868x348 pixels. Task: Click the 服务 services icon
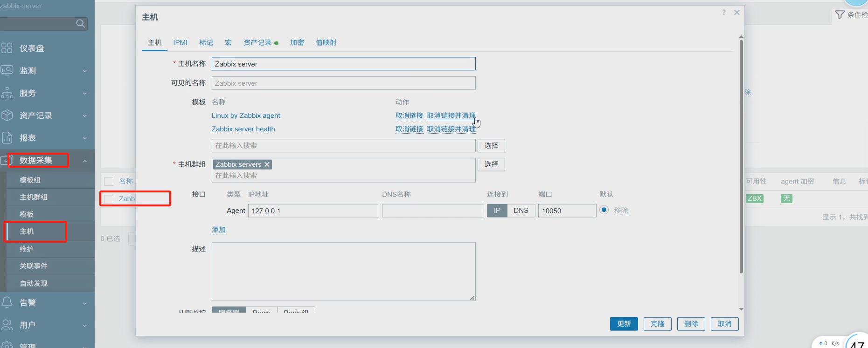[7, 93]
